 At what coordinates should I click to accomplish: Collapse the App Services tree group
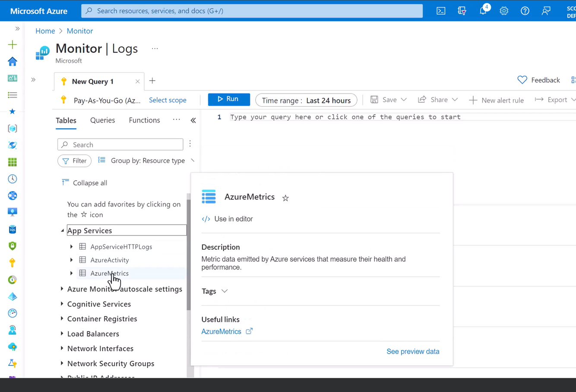point(63,231)
